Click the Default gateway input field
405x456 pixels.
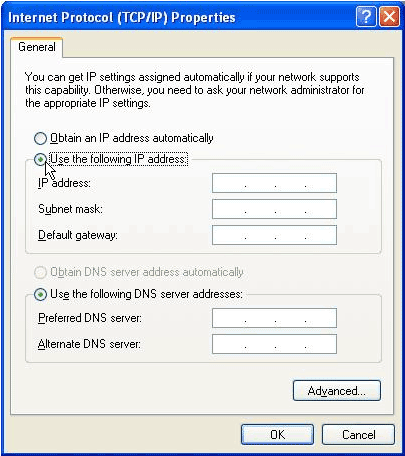pyautogui.click(x=274, y=235)
